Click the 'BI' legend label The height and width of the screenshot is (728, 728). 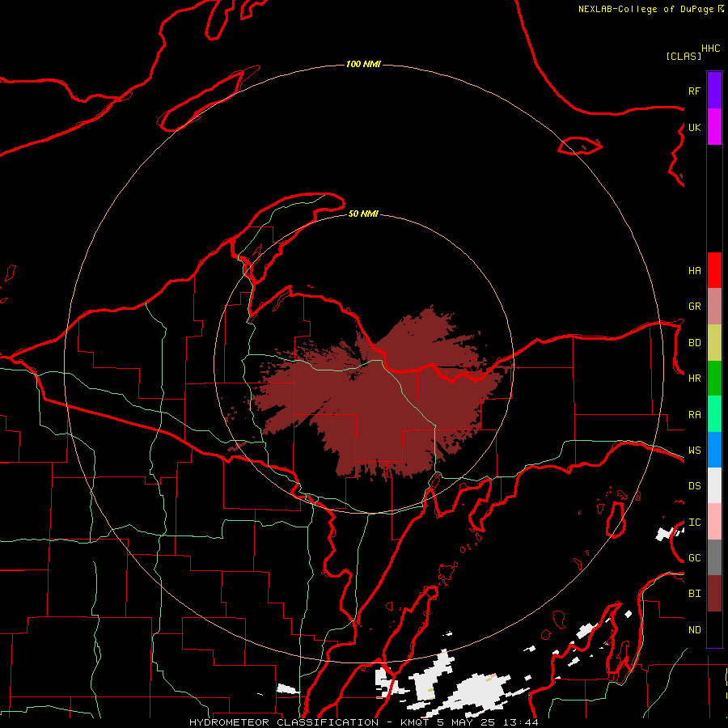click(694, 594)
